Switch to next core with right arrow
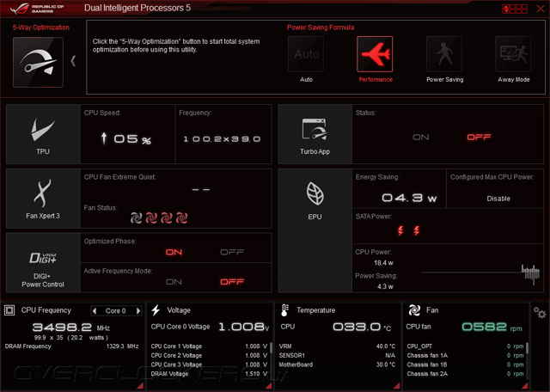The width and height of the screenshot is (550, 392). coord(138,311)
